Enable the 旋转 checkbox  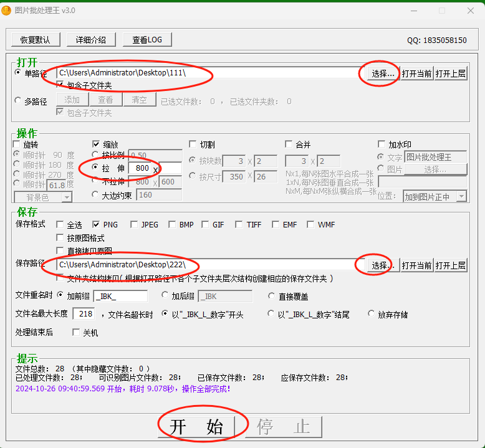click(x=17, y=145)
